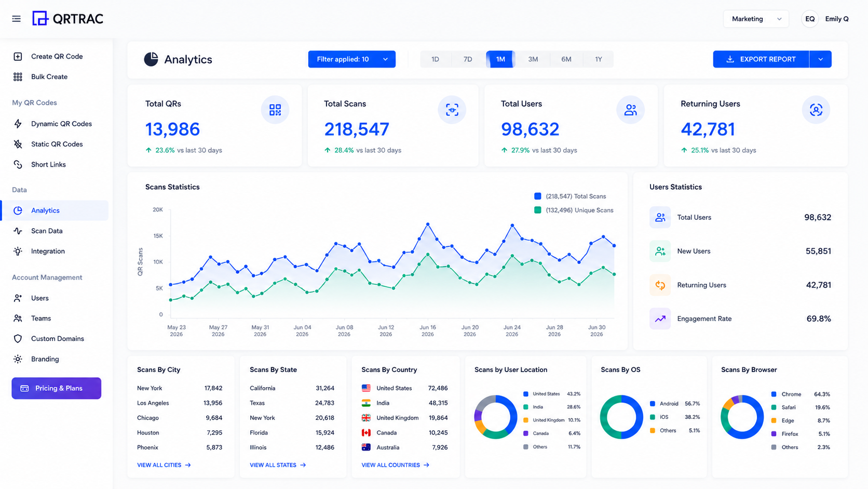Click the Users person icon in sidebar
This screenshot has height=489, width=868.
point(18,298)
